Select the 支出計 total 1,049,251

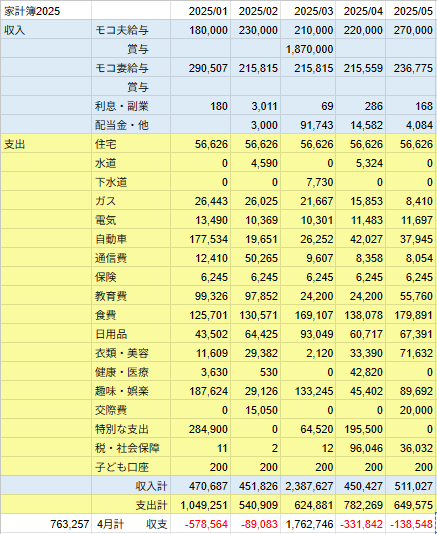coord(200,505)
